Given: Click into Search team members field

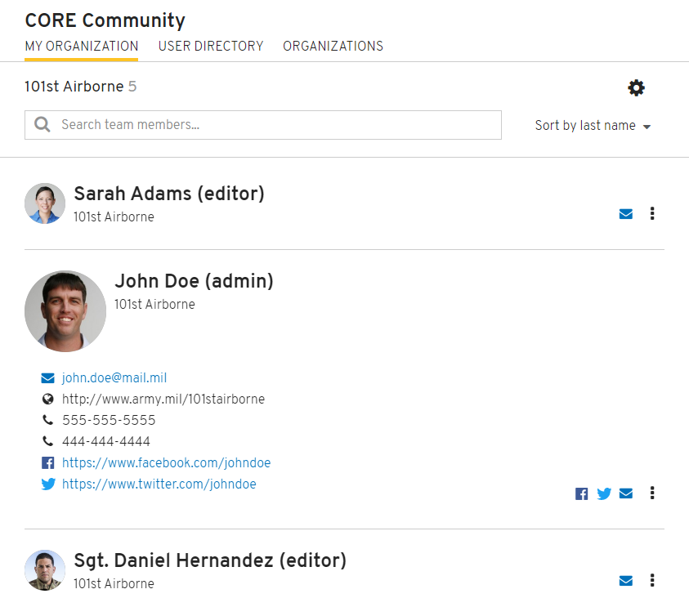Looking at the screenshot, I should click(x=263, y=125).
